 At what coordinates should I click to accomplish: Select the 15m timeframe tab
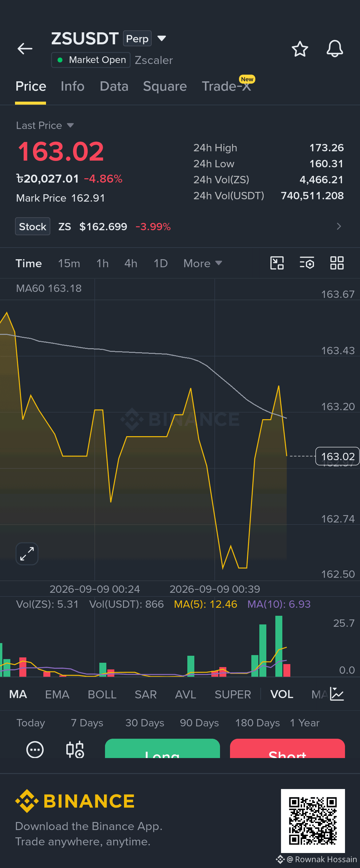tap(69, 263)
